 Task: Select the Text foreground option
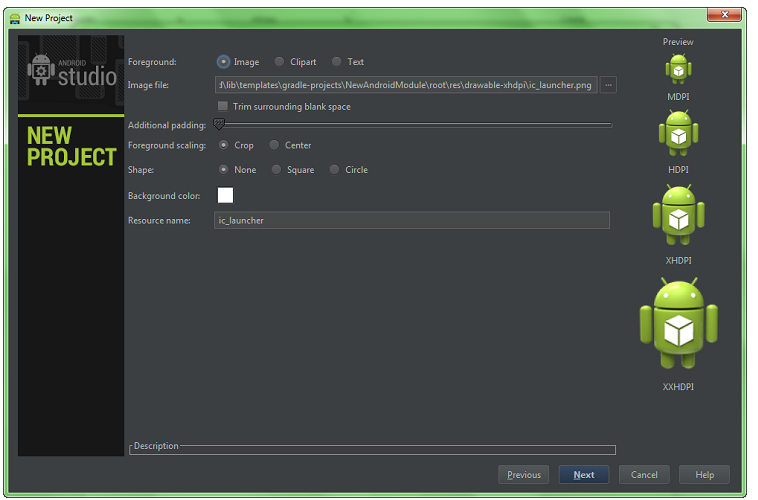336,62
